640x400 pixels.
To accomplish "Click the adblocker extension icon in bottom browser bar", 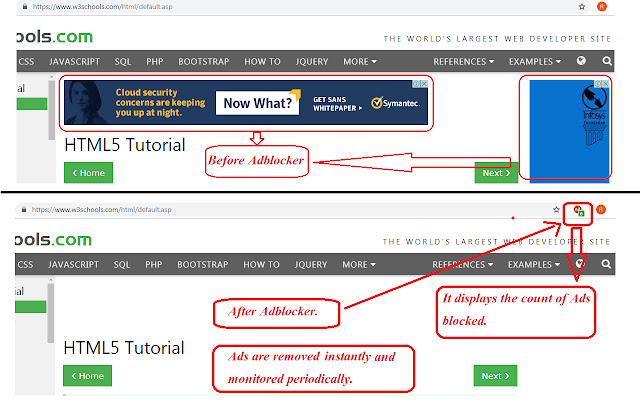I will pyautogui.click(x=579, y=211).
